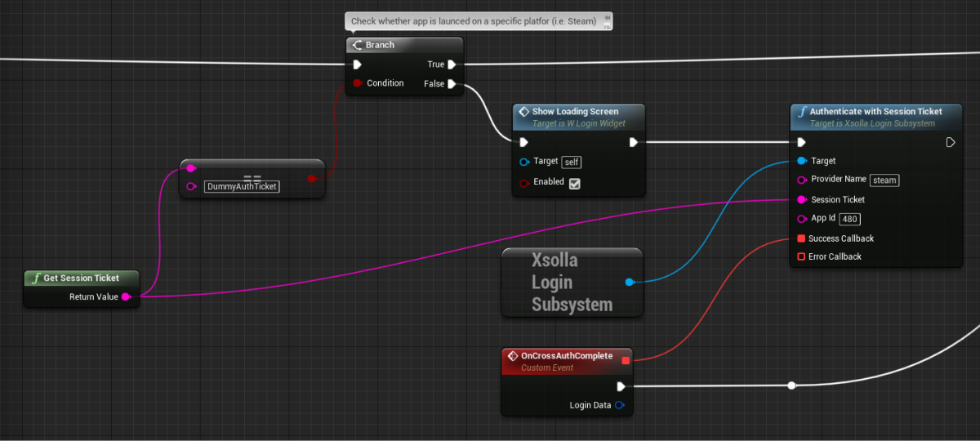Click the DummyAuthTicket text field
The width and height of the screenshot is (980, 441).
point(242,186)
